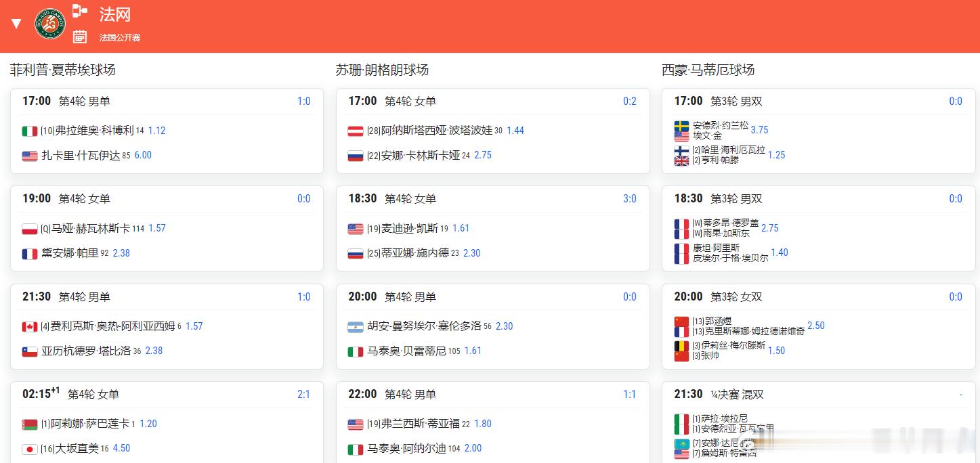This screenshot has height=463, width=980.
Task: Select the 菲利普·夏蒂埃球场 court heading
Action: 63,70
